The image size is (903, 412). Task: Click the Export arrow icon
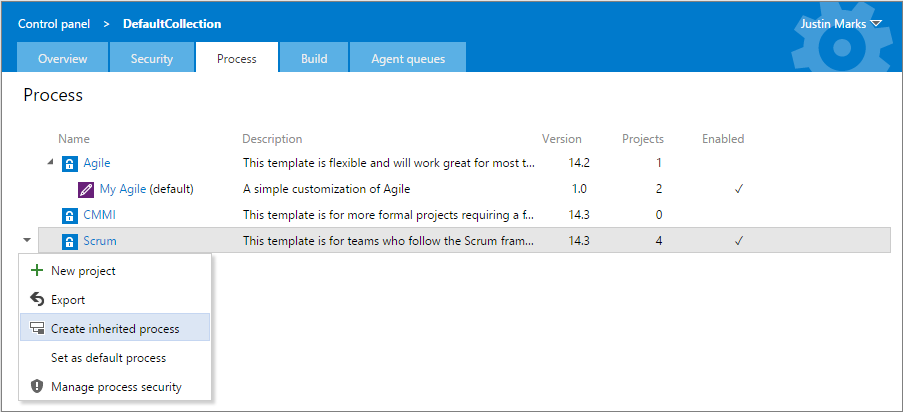(x=37, y=300)
